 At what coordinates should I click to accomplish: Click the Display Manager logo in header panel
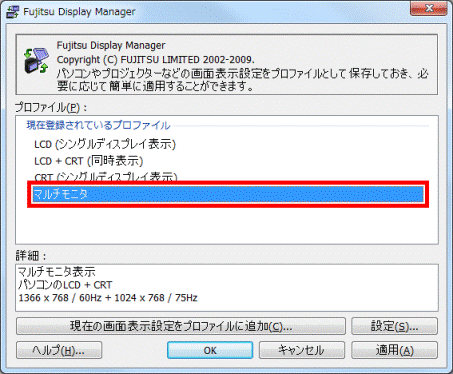tap(36, 61)
